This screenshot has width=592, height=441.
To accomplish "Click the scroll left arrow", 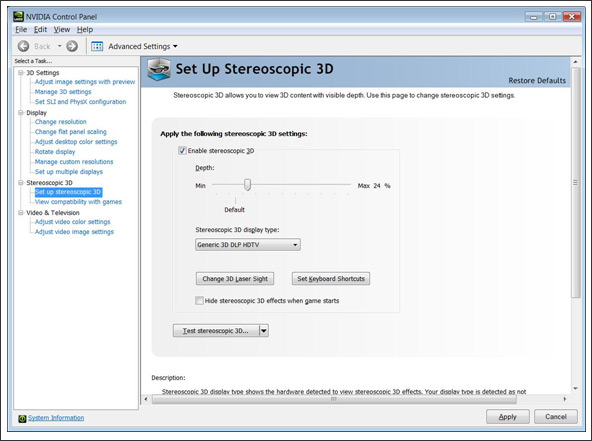I will (x=146, y=399).
